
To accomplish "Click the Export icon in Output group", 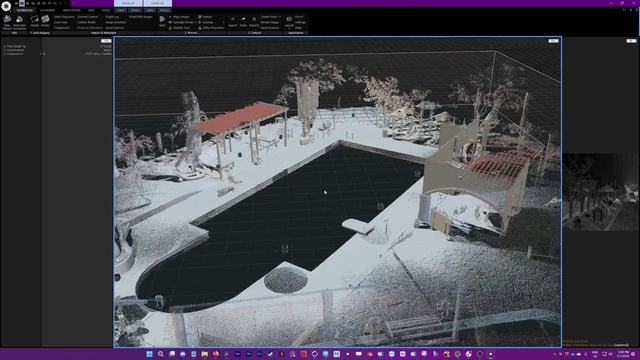I will coord(233,21).
